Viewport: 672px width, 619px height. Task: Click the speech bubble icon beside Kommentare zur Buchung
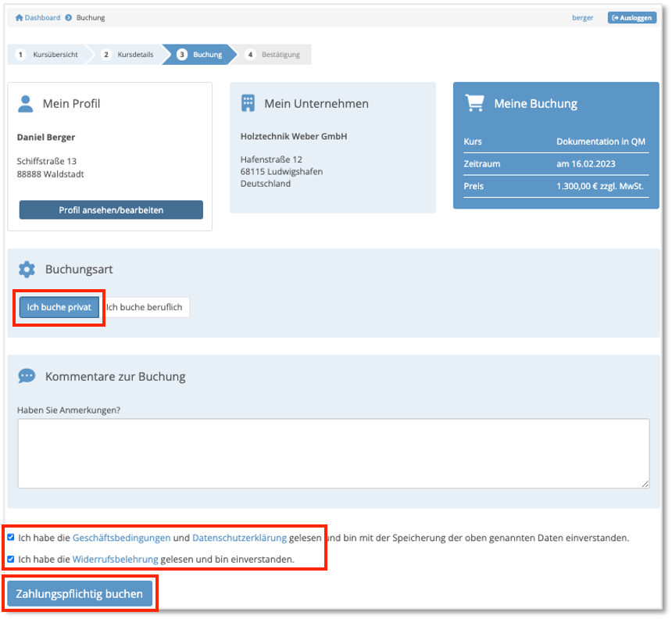click(x=27, y=376)
